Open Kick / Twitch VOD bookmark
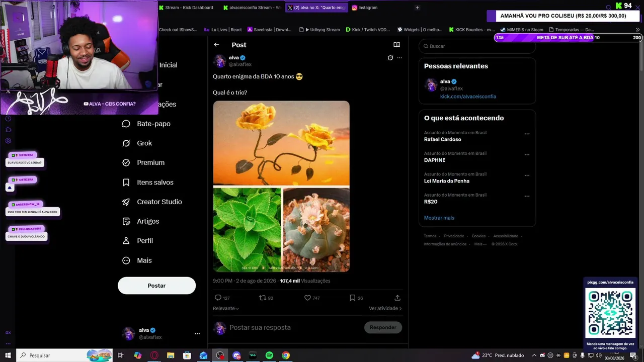The height and width of the screenshot is (362, 644). click(368, 30)
